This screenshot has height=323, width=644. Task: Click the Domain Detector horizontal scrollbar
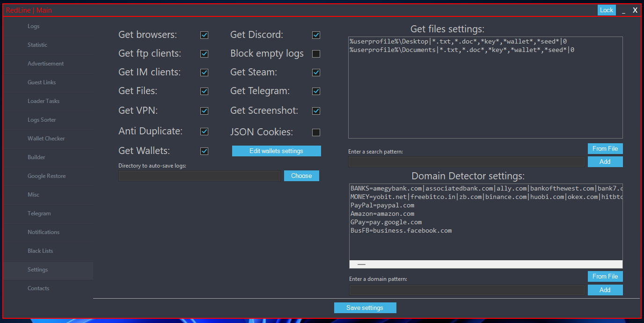pyautogui.click(x=485, y=264)
